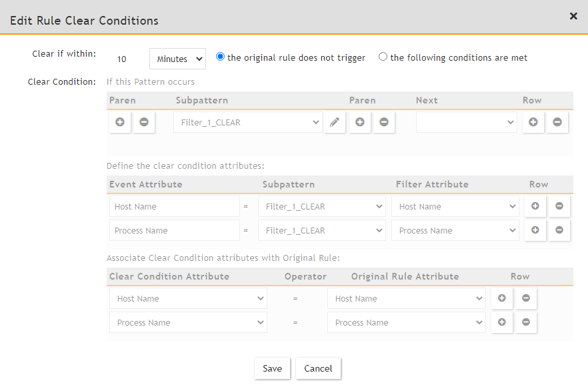Open Process Name Original Rule Attribute dropdown
The image size is (588, 391).
pos(407,322)
